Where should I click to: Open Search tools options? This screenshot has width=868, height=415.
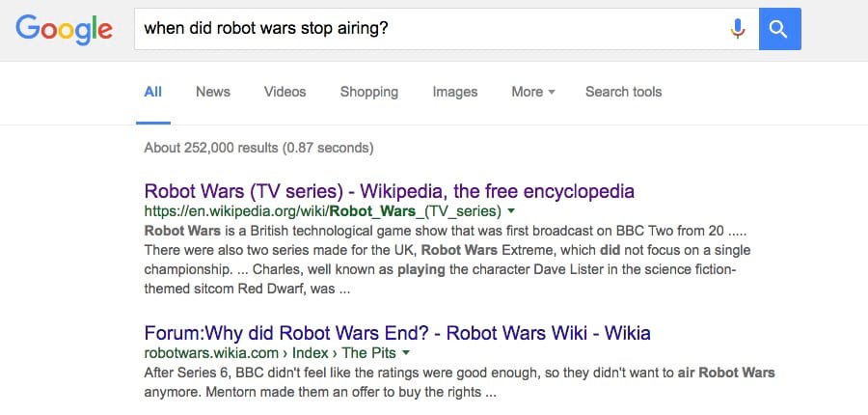point(623,92)
